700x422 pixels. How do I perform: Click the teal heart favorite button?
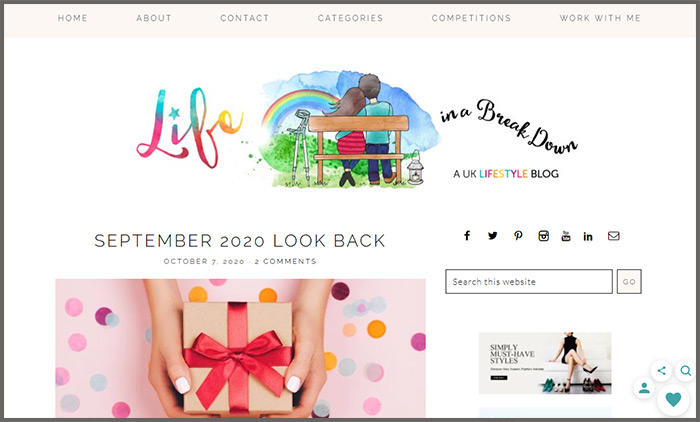[673, 399]
